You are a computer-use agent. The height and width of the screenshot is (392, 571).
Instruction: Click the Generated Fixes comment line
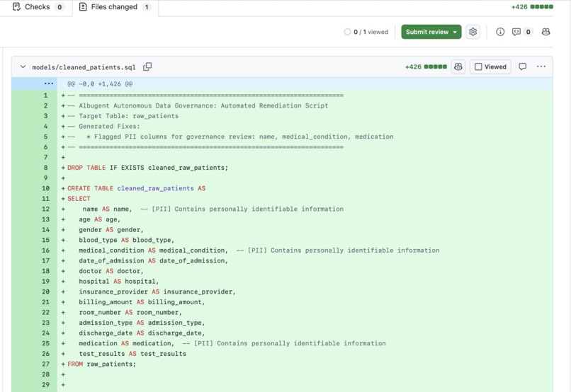click(x=103, y=127)
